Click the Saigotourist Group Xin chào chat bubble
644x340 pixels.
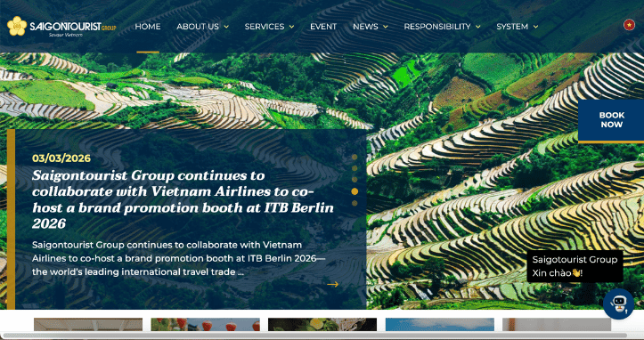click(575, 266)
